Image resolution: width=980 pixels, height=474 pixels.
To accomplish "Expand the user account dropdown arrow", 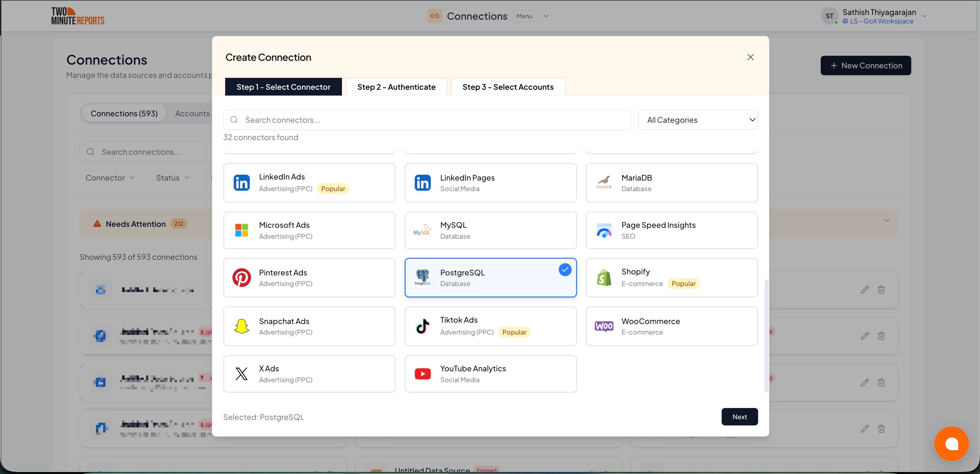I will coord(925,16).
